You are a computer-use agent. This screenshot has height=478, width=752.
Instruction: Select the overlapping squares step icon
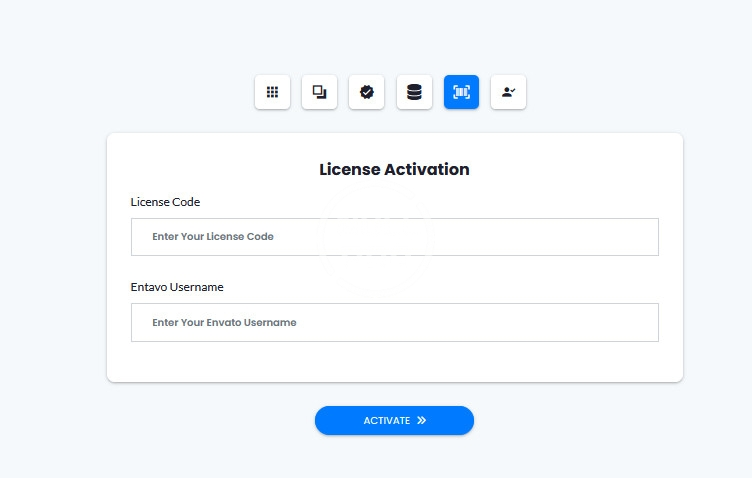319,92
